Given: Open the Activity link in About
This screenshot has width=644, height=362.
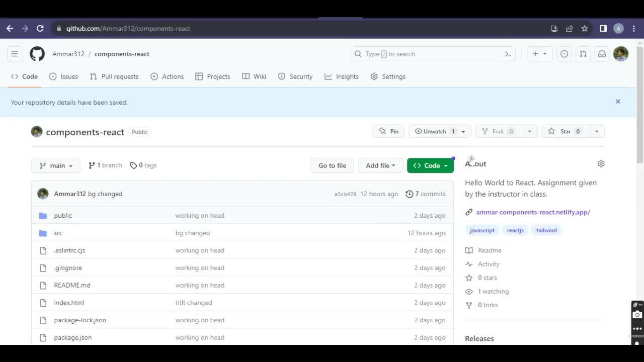Looking at the screenshot, I should click(482, 264).
